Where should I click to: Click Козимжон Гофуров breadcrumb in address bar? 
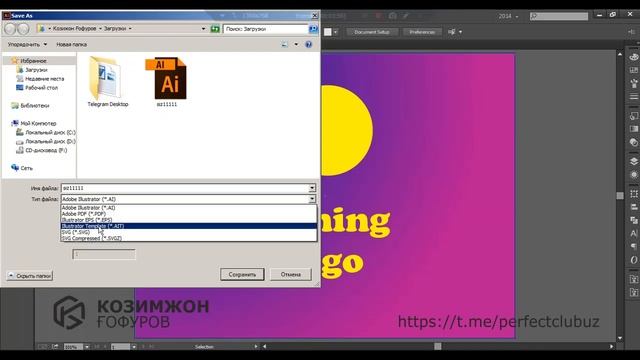click(75, 29)
